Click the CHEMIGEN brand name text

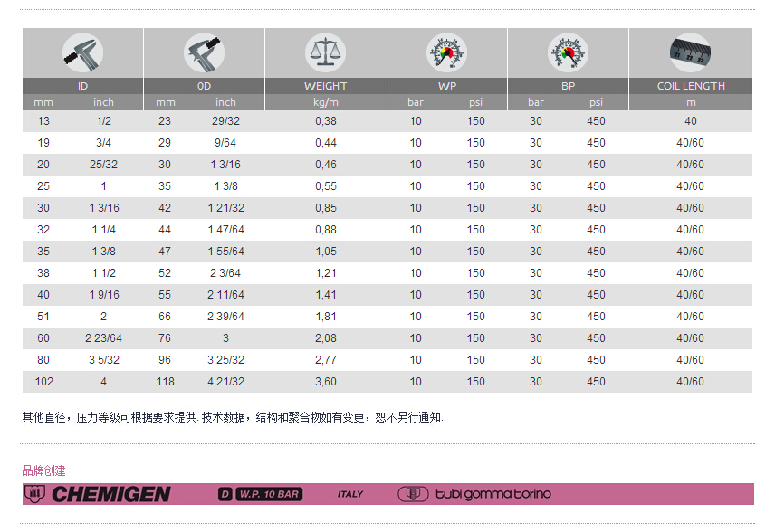110,494
